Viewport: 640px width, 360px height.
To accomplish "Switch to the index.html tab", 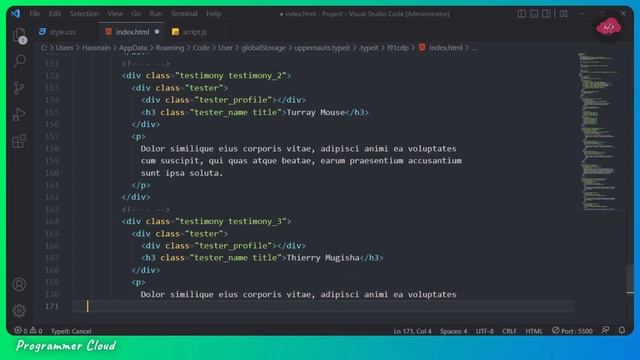I will click(132, 32).
